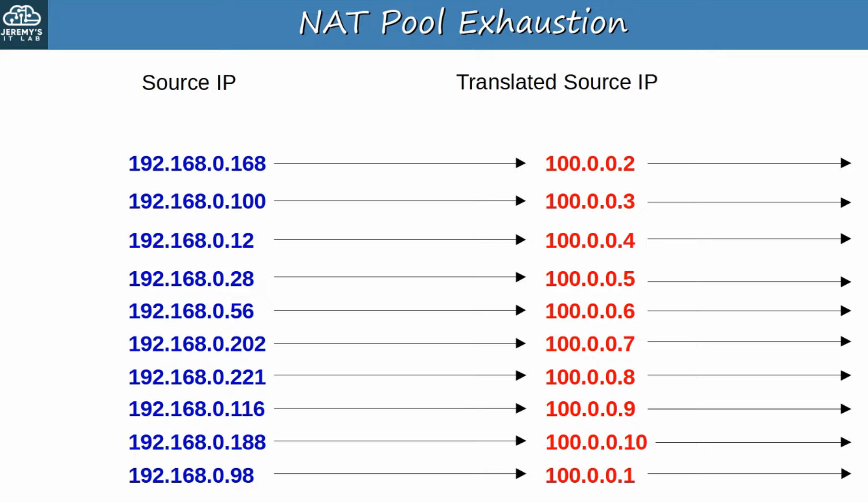Image resolution: width=868 pixels, height=503 pixels.
Task: Click the NAT Pool Exhaustion title
Action: [x=463, y=23]
